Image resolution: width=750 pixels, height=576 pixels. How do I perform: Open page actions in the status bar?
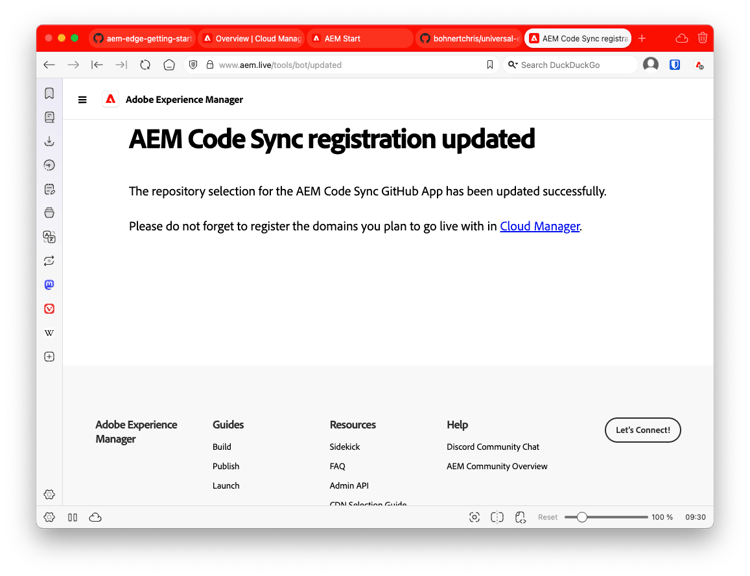click(520, 517)
